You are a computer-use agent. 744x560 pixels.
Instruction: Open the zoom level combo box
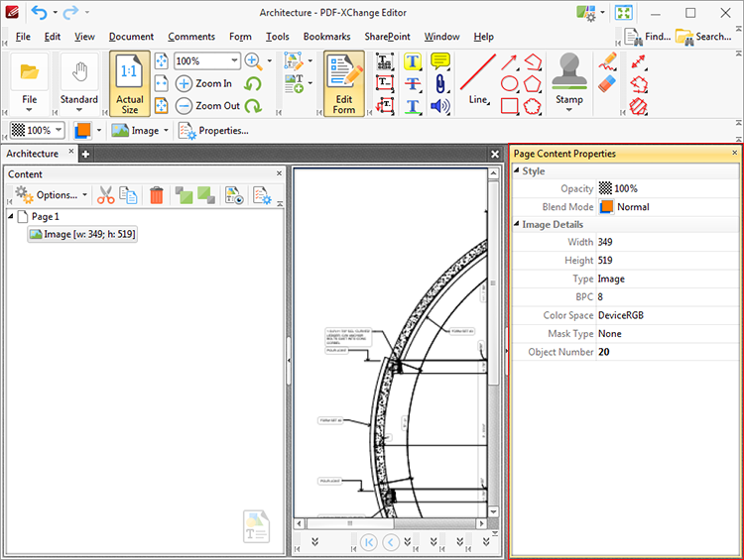pyautogui.click(x=206, y=61)
